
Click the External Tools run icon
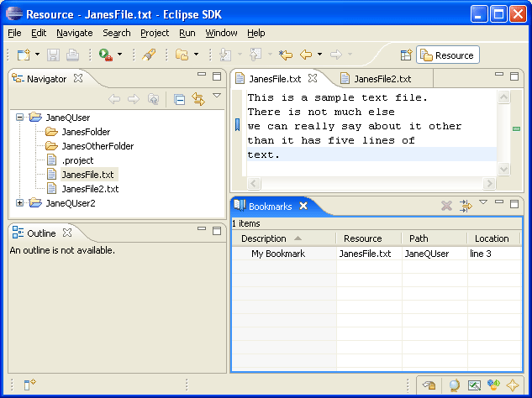coord(106,55)
